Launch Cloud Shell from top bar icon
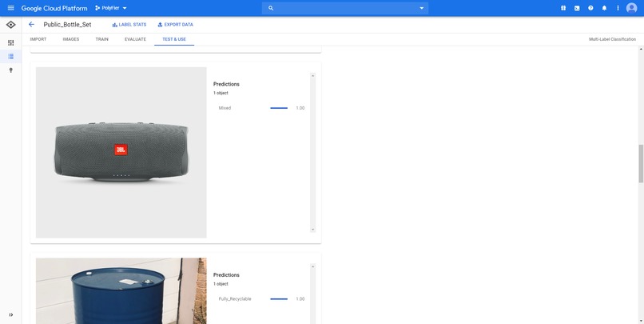 coord(577,8)
